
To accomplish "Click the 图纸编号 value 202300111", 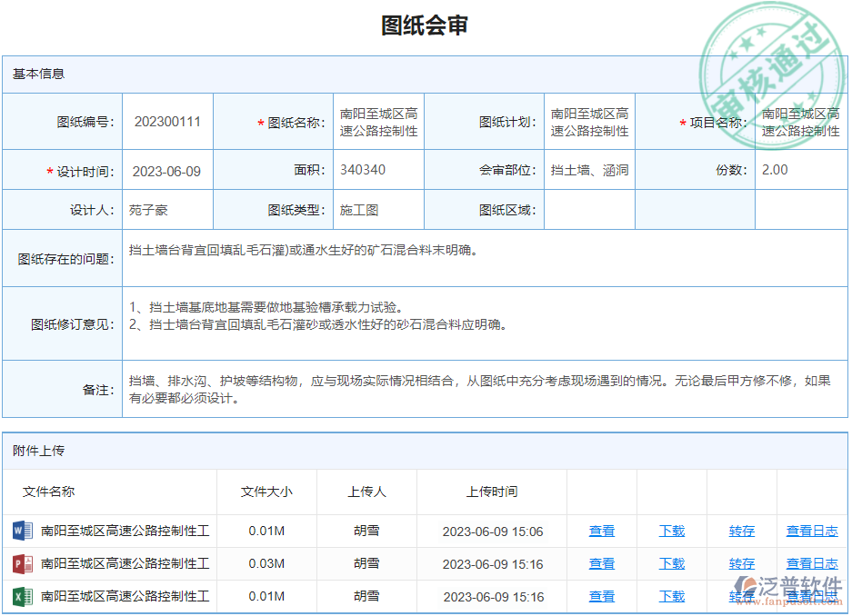I will pos(165,121).
